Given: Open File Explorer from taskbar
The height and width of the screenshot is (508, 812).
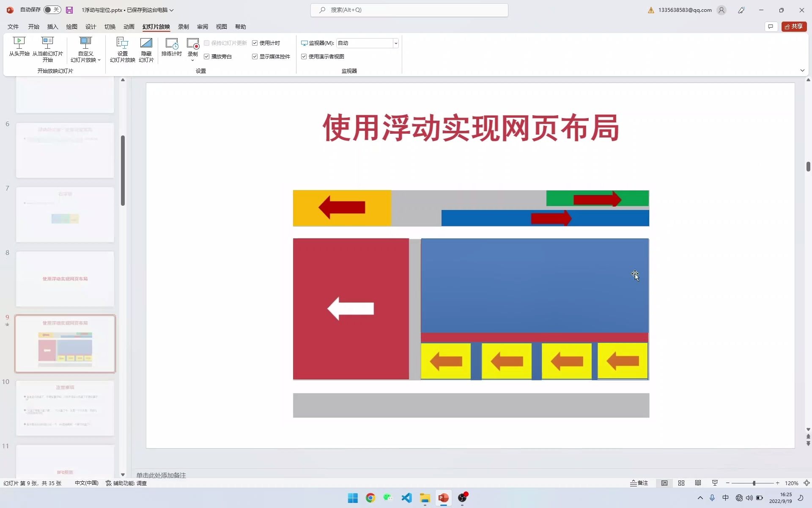Looking at the screenshot, I should pos(425,498).
